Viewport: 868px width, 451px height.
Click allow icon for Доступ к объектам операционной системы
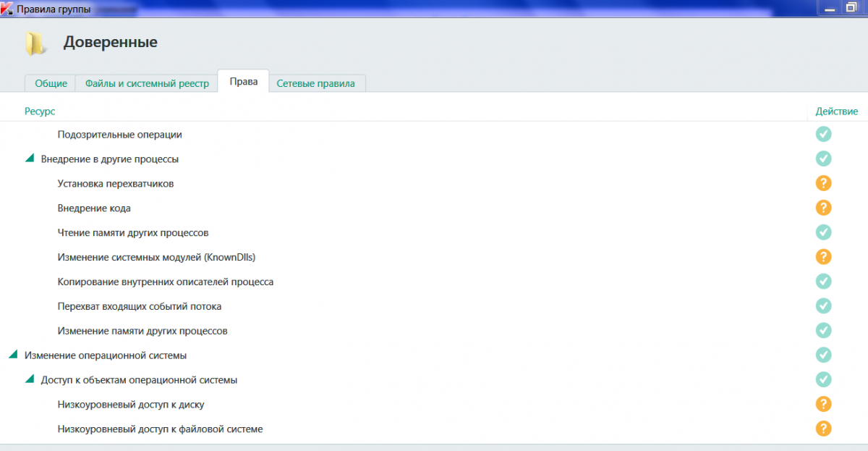[823, 379]
